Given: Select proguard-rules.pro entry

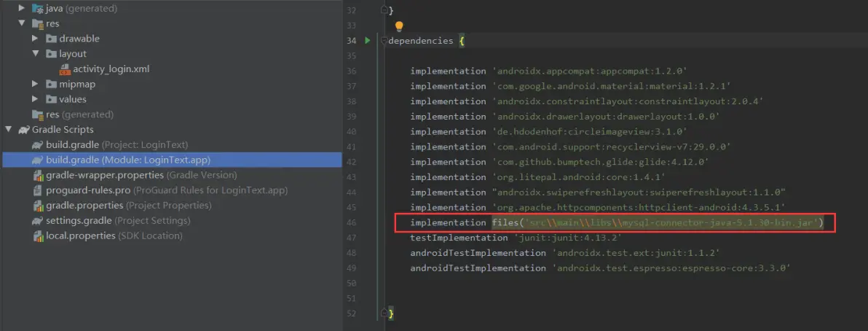Looking at the screenshot, I should pyautogui.click(x=167, y=190).
